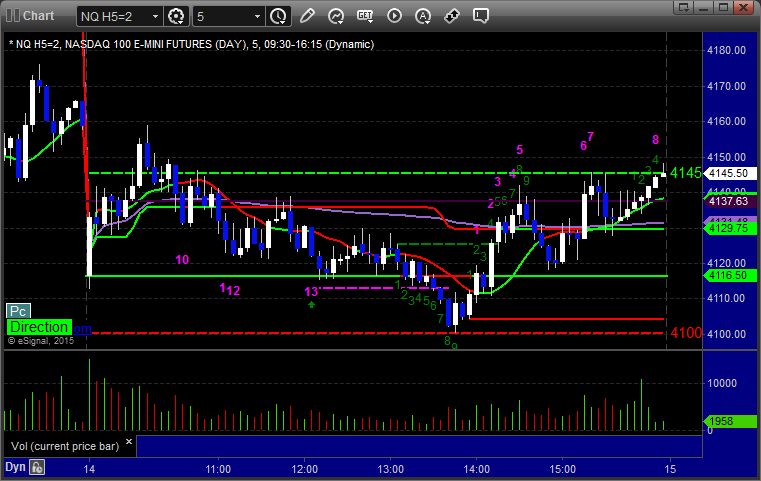This screenshot has width=761, height=481.
Task: Click the 4137.63 price axis marker
Action: (x=728, y=201)
